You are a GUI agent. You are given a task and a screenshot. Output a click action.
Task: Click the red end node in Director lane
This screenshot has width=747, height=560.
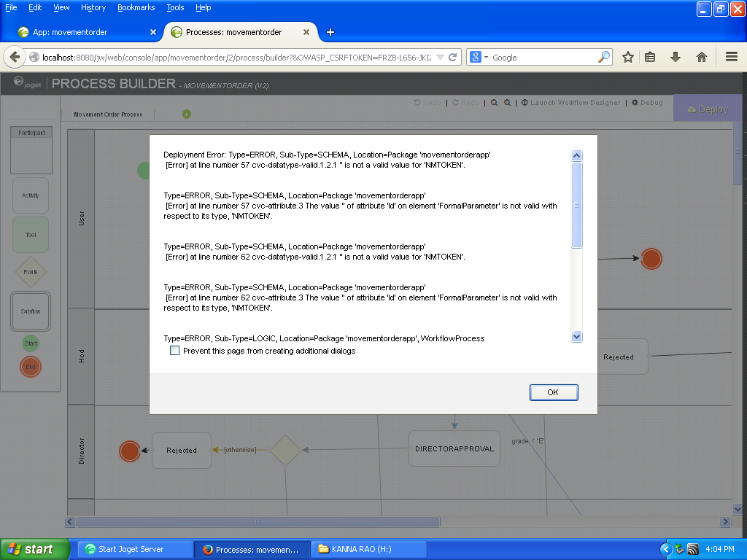click(x=129, y=451)
